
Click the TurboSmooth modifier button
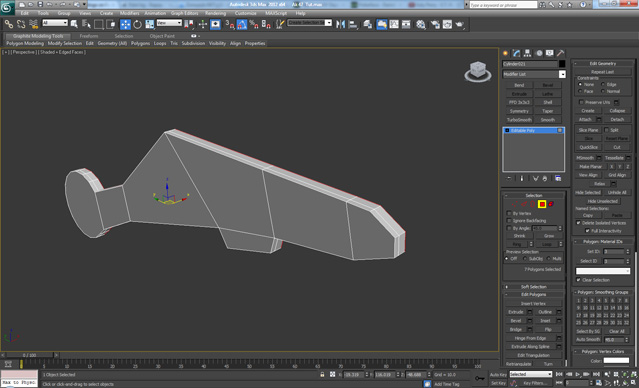(519, 120)
